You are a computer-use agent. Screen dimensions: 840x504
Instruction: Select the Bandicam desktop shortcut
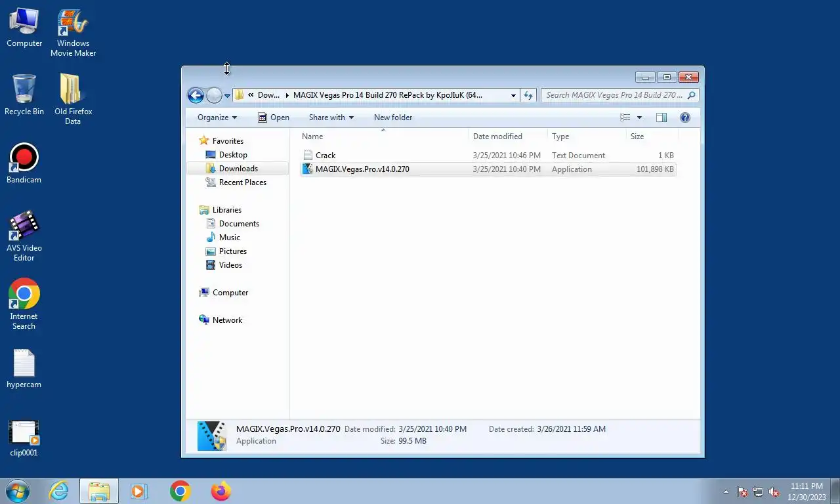coord(24,163)
